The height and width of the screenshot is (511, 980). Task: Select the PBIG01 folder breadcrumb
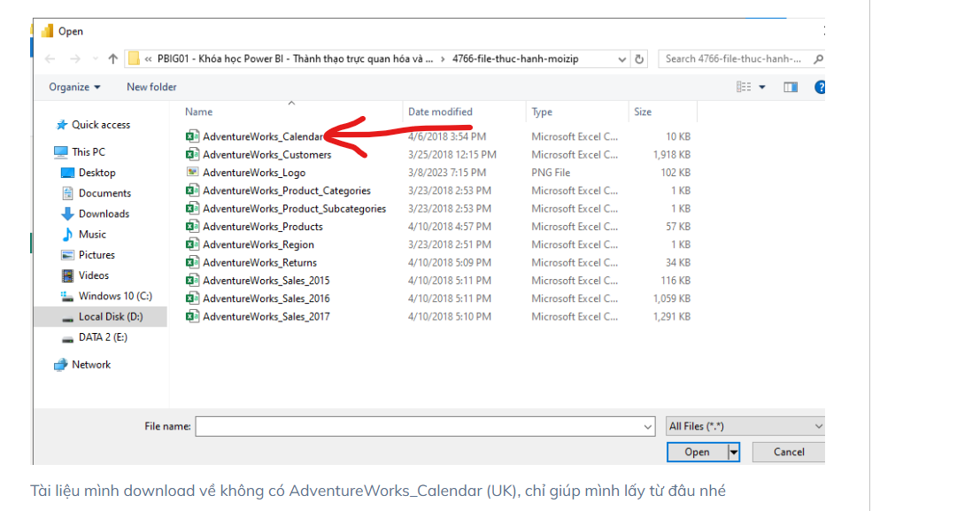pyautogui.click(x=295, y=58)
